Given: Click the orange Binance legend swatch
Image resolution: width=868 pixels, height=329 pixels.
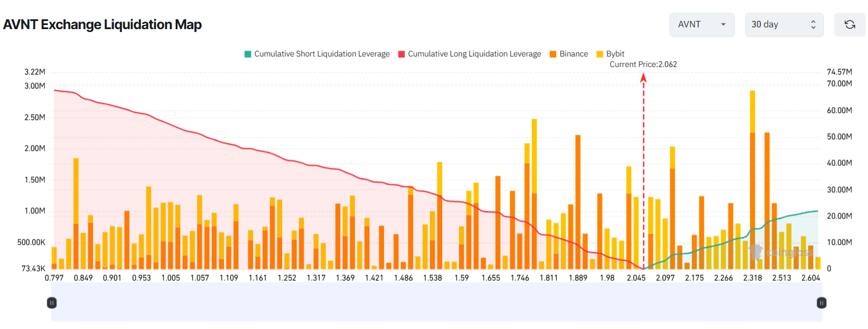Looking at the screenshot, I should pyautogui.click(x=553, y=54).
